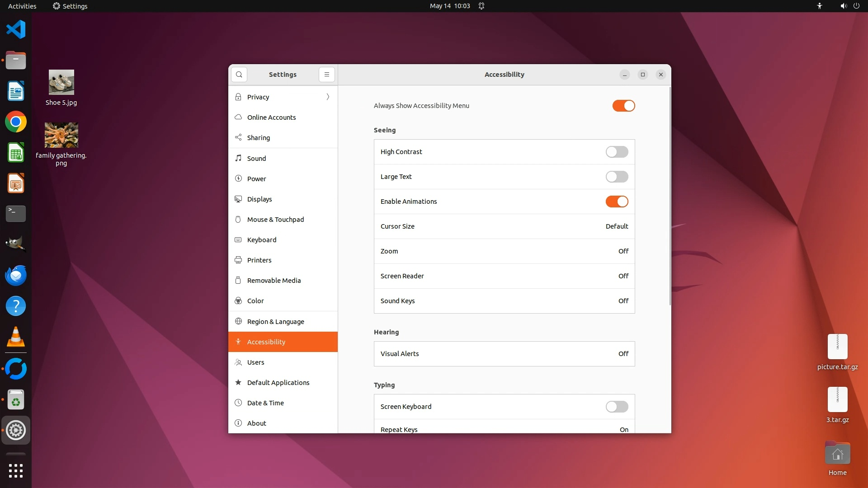This screenshot has width=868, height=488.
Task: Launch VLC media player from dock
Action: [16, 337]
